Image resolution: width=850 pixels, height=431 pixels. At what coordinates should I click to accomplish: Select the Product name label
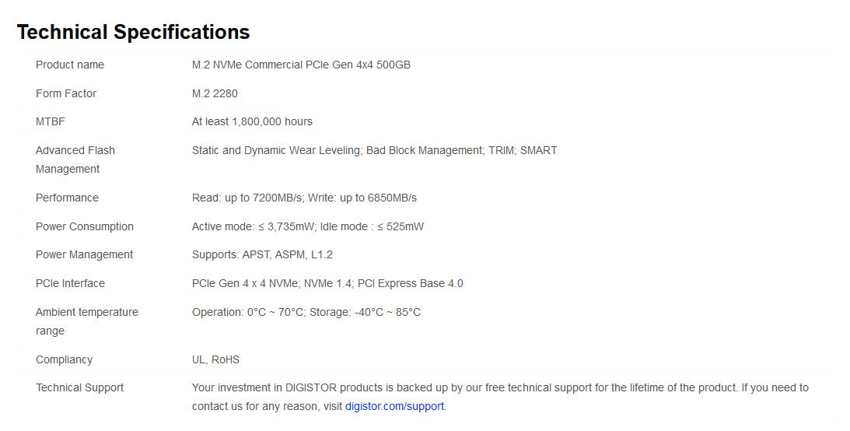click(x=70, y=65)
